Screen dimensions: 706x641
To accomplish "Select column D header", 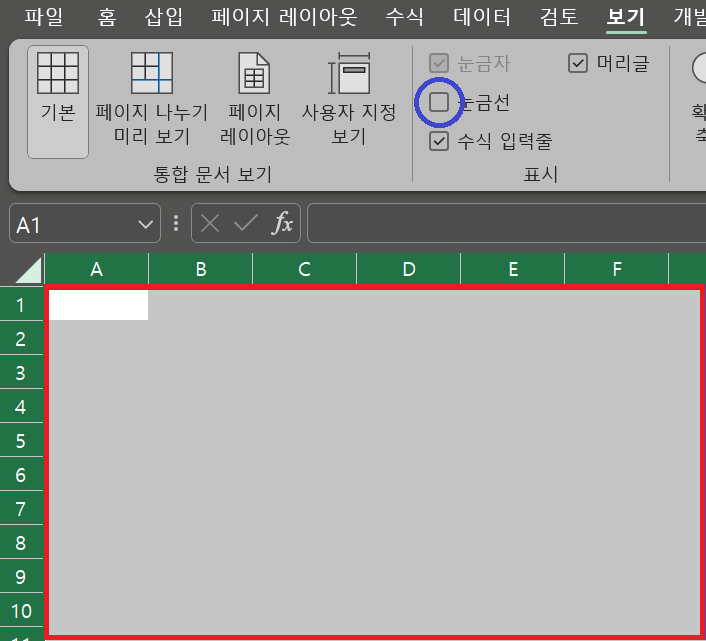I will (409, 269).
